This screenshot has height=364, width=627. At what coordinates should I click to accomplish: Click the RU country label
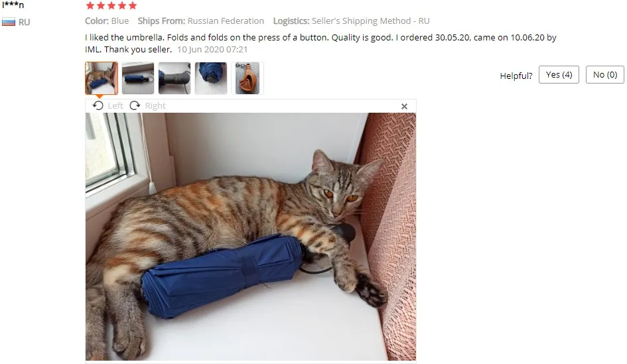click(25, 22)
